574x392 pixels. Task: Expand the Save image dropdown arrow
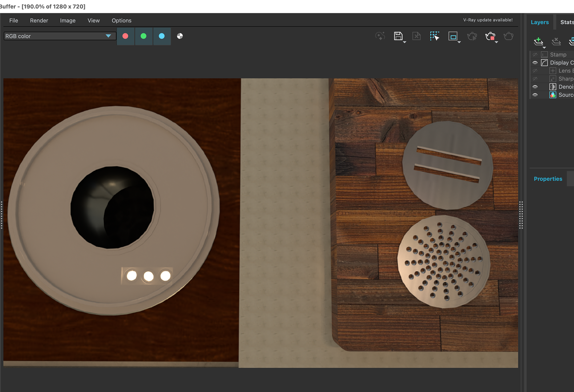tap(404, 42)
